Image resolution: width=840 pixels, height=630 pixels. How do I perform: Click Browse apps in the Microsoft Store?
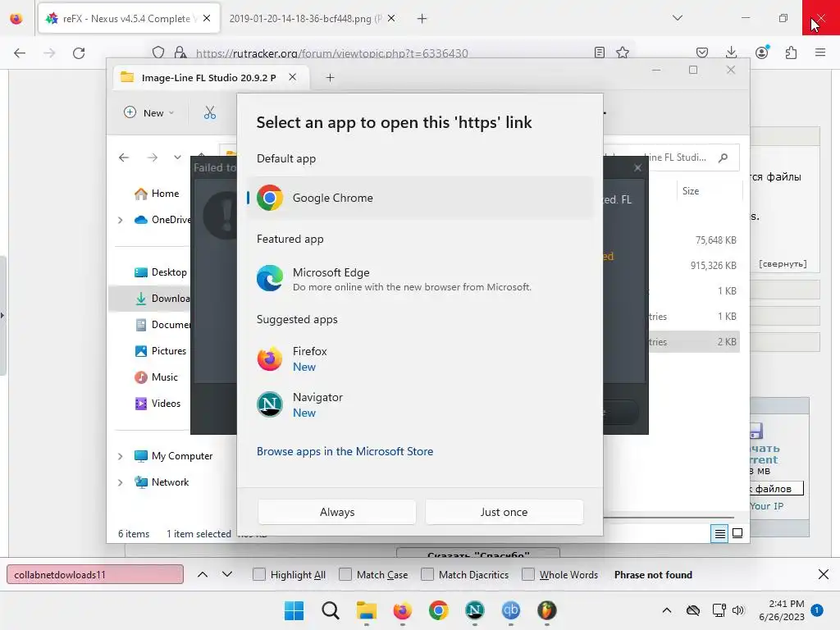coord(345,451)
